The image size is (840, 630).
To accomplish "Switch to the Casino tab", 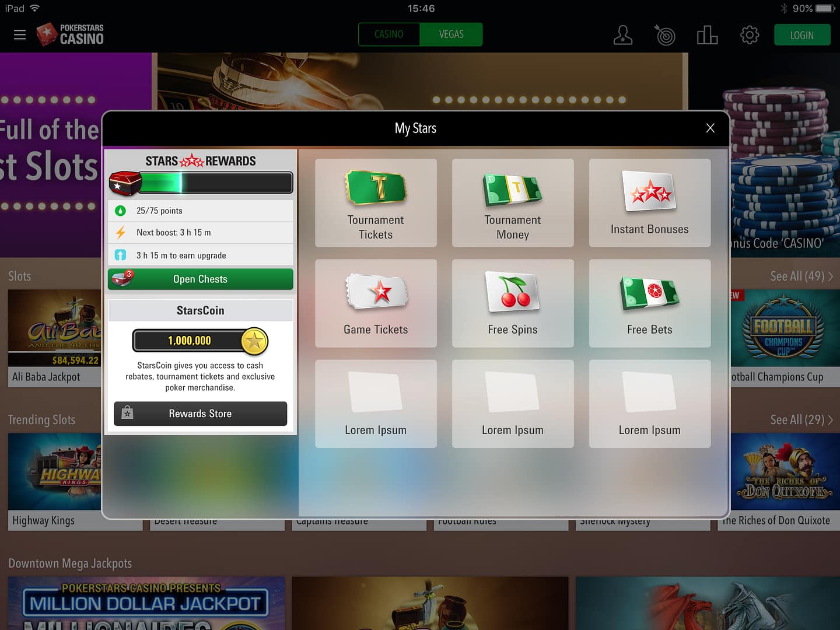I will coord(389,34).
